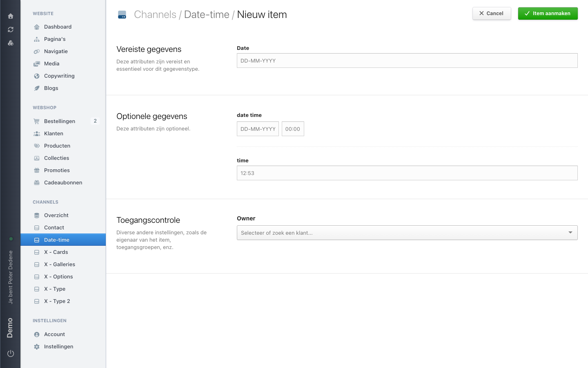Click the X - Galleries channel icon
This screenshot has height=368, width=588.
click(37, 265)
